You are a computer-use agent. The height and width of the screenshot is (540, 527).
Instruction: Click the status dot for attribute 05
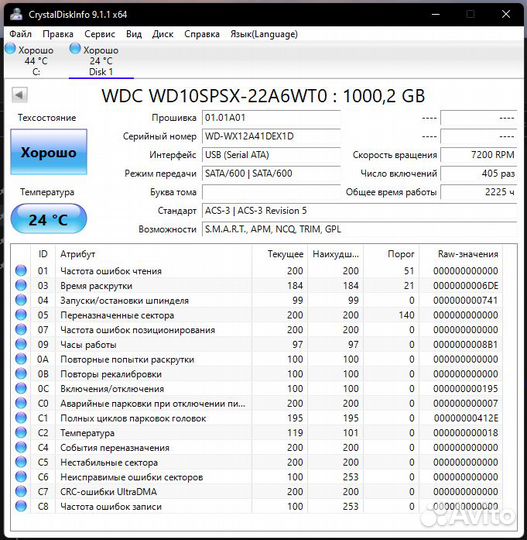coord(21,315)
